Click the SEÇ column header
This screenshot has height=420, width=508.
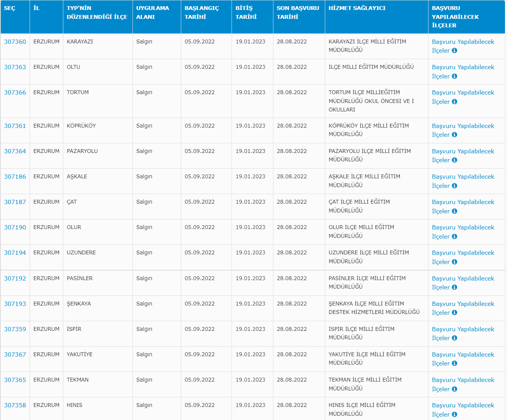pyautogui.click(x=10, y=8)
